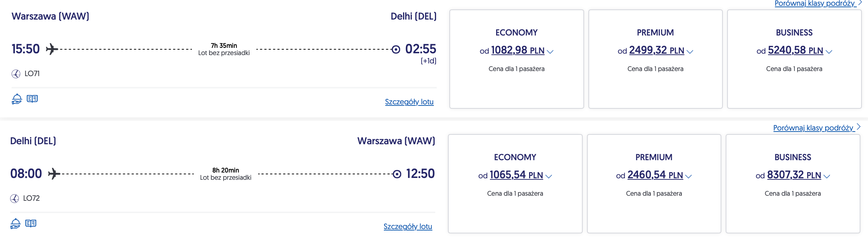Image resolution: width=868 pixels, height=241 pixels.
Task: Click the onboard magazine icon for flight LO72
Action: click(31, 223)
